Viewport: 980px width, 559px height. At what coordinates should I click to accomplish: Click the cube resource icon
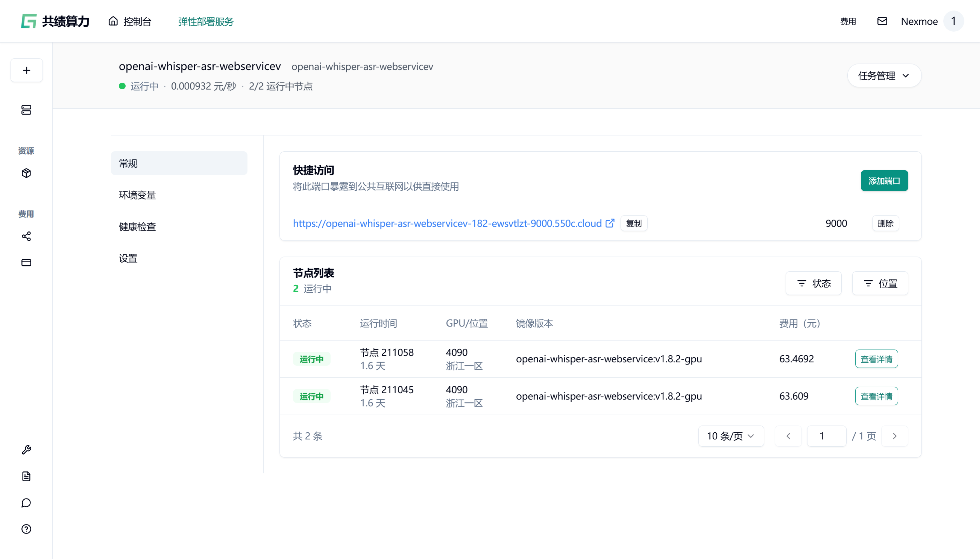tap(26, 173)
